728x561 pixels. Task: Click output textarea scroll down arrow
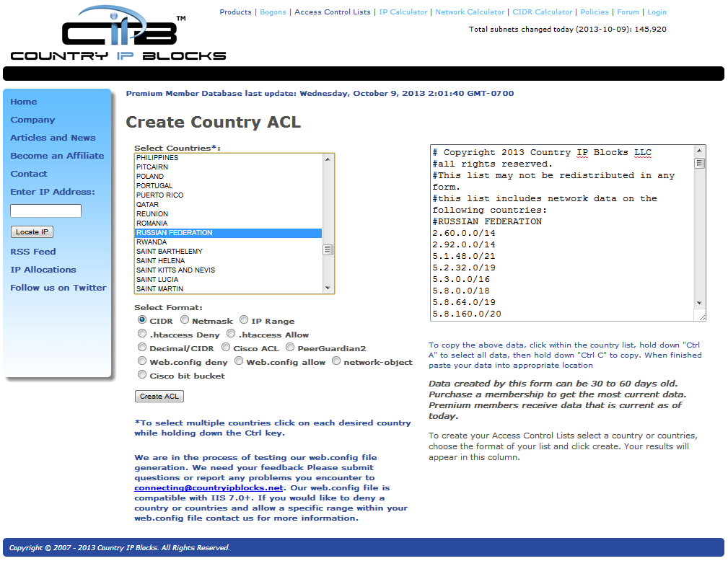click(700, 303)
